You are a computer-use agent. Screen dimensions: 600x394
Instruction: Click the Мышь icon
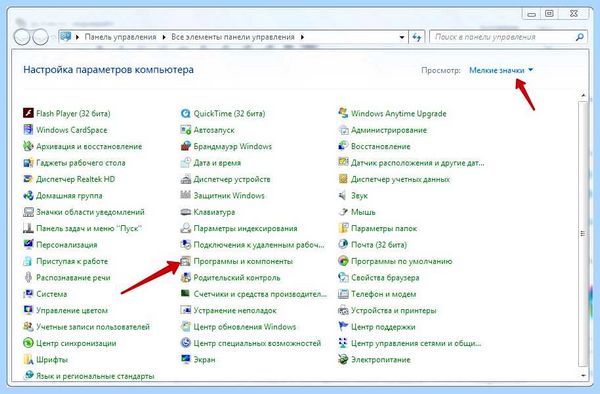point(343,212)
